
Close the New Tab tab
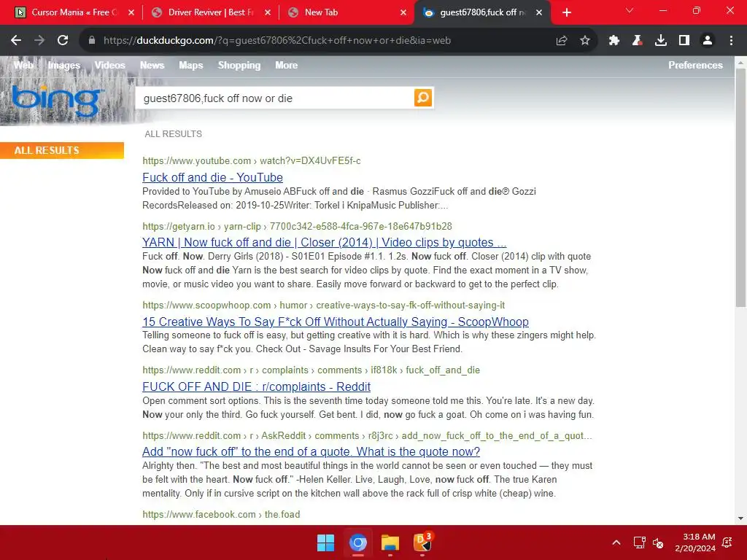pos(403,13)
